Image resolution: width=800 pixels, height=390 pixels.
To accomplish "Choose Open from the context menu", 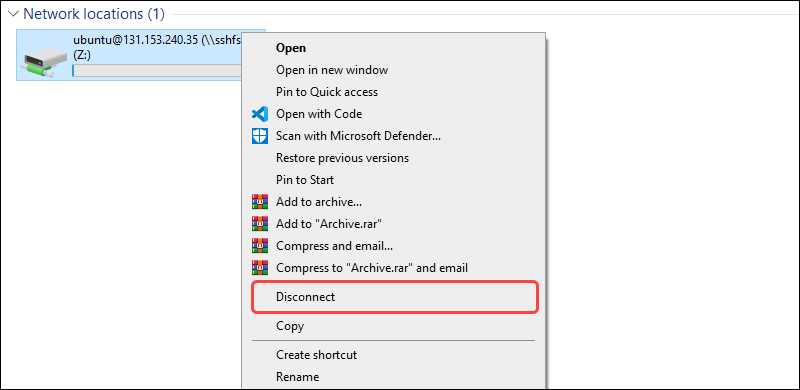I will pyautogui.click(x=291, y=48).
